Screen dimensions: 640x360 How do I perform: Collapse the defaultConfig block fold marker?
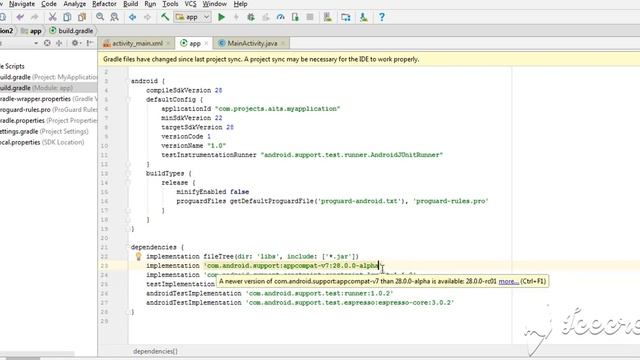(x=128, y=100)
